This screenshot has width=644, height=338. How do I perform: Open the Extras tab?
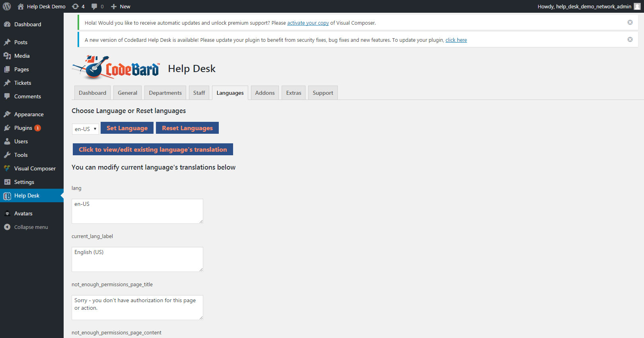[x=294, y=93]
